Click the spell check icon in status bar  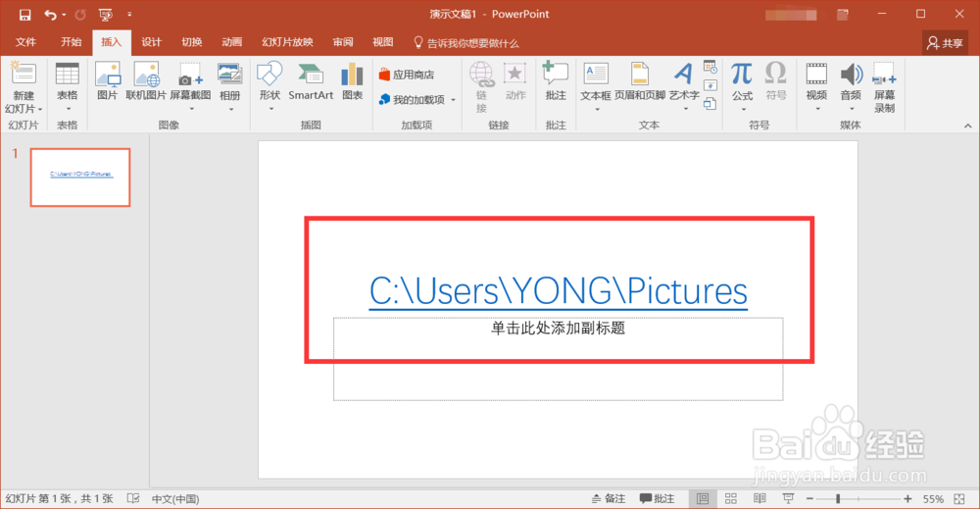[x=133, y=498]
